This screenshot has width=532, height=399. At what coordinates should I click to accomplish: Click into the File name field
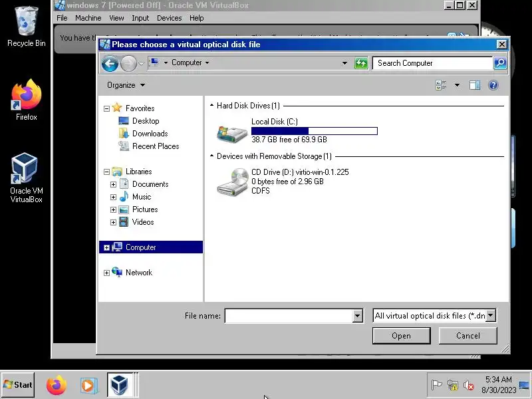(x=289, y=316)
